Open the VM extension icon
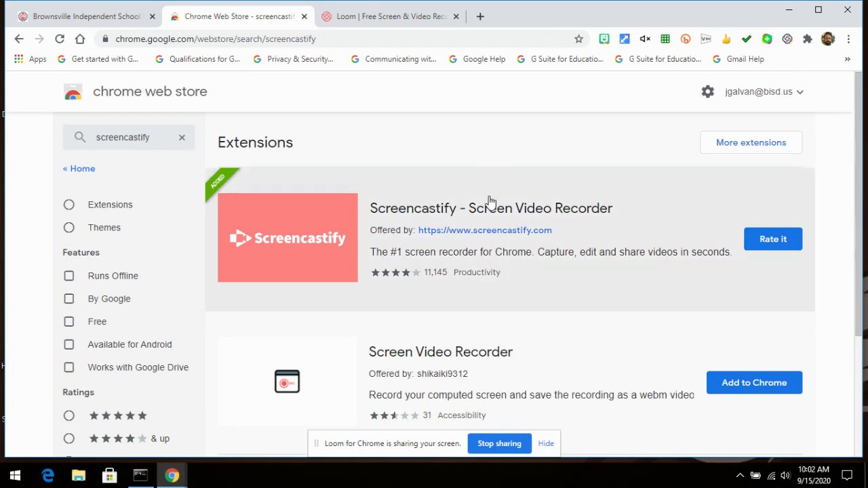Image resolution: width=868 pixels, height=488 pixels. coord(706,39)
